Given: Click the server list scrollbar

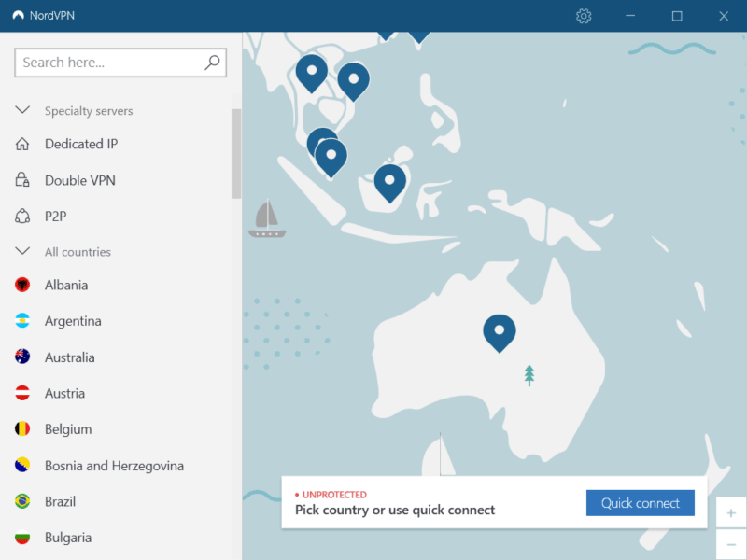Looking at the screenshot, I should tap(236, 154).
